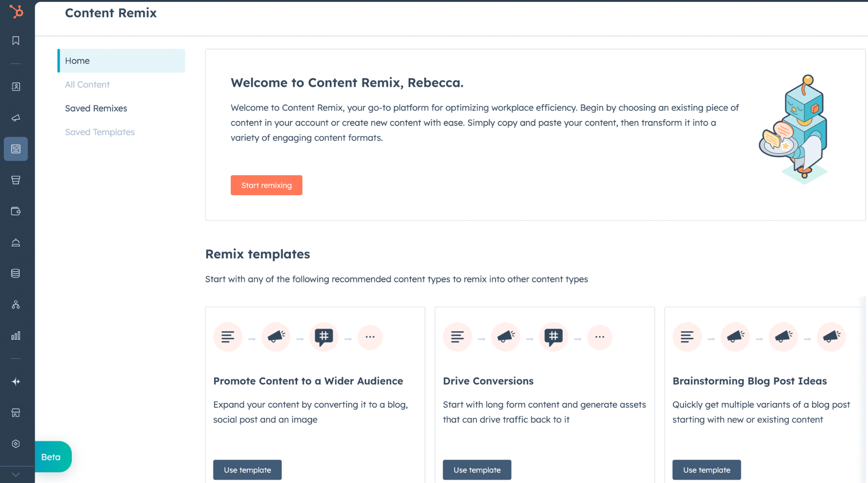Open the Data Management database icon
The width and height of the screenshot is (868, 483).
coord(16,274)
